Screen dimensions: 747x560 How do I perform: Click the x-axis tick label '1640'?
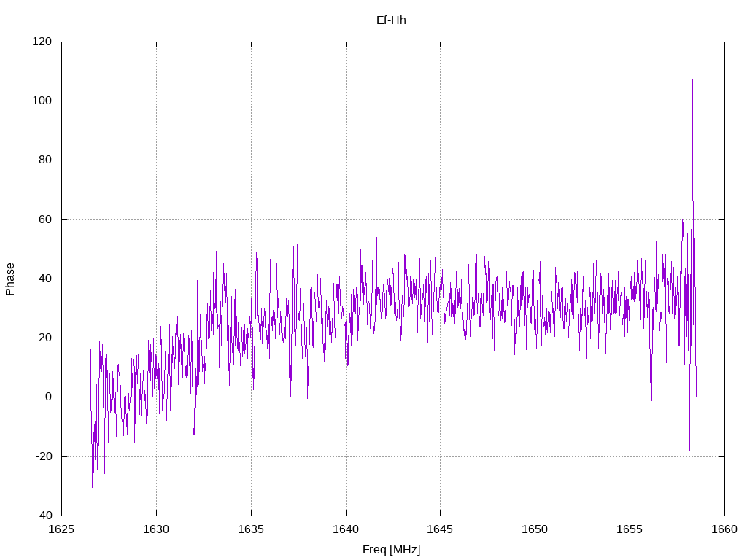[346, 529]
